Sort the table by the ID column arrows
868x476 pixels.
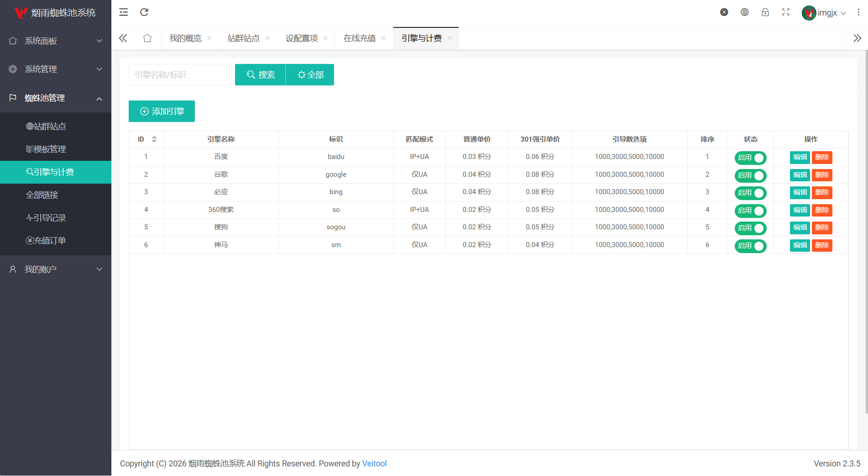[154, 139]
